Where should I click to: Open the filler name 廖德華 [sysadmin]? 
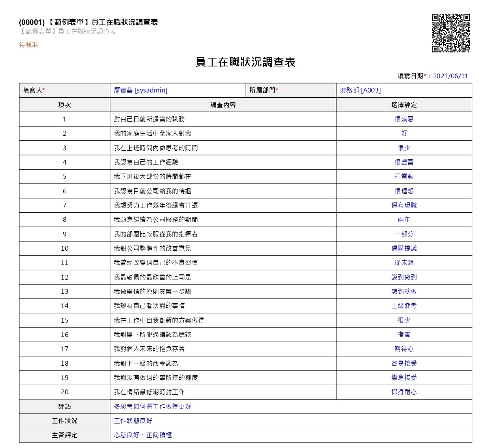(141, 90)
